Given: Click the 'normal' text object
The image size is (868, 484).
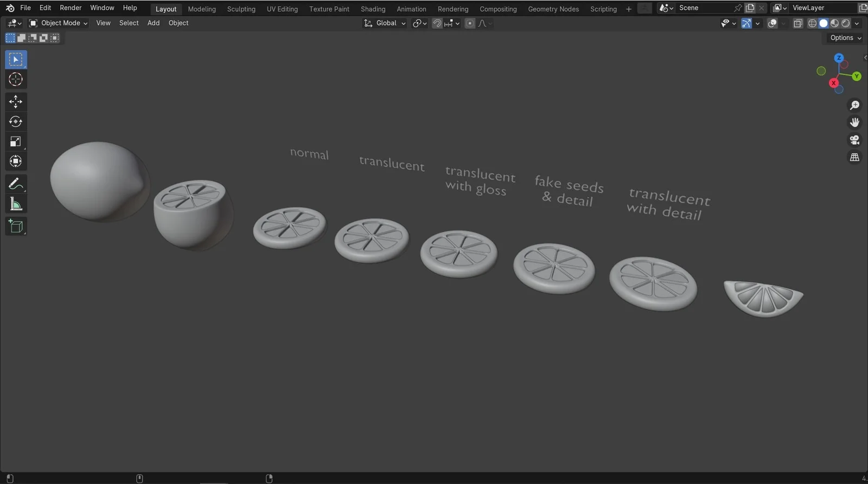Looking at the screenshot, I should coord(309,154).
